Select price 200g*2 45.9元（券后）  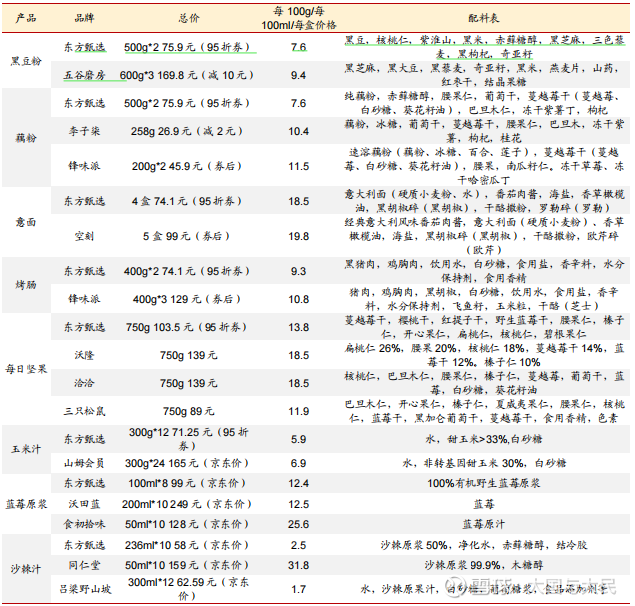187,166
